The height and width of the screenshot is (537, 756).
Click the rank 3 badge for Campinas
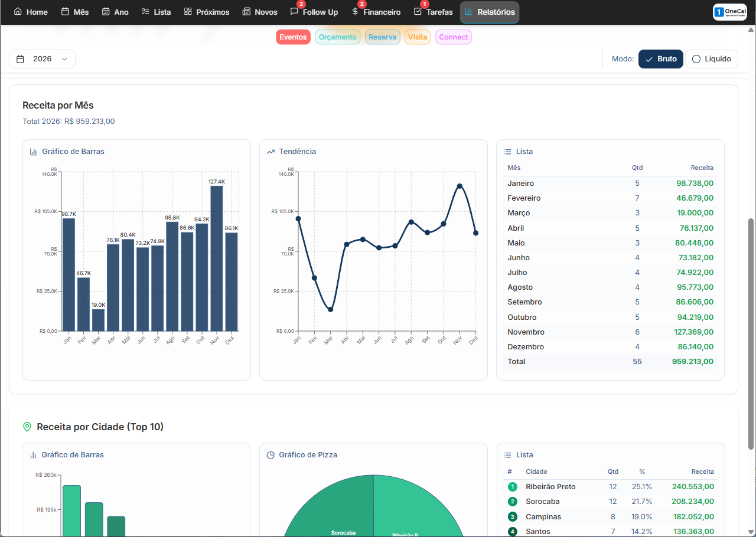[512, 517]
